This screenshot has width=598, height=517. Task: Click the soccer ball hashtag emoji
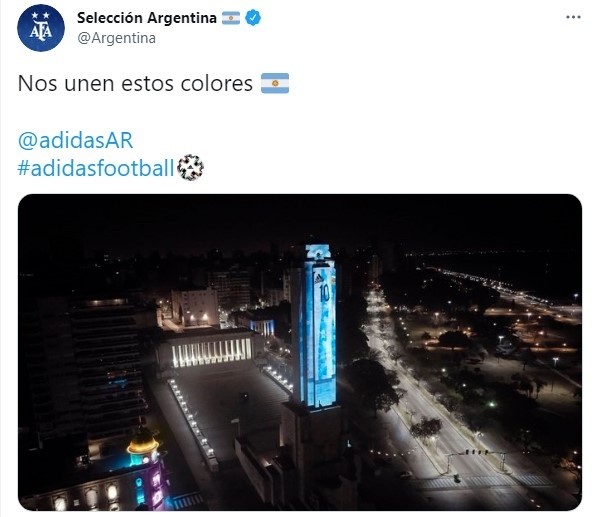pyautogui.click(x=190, y=167)
